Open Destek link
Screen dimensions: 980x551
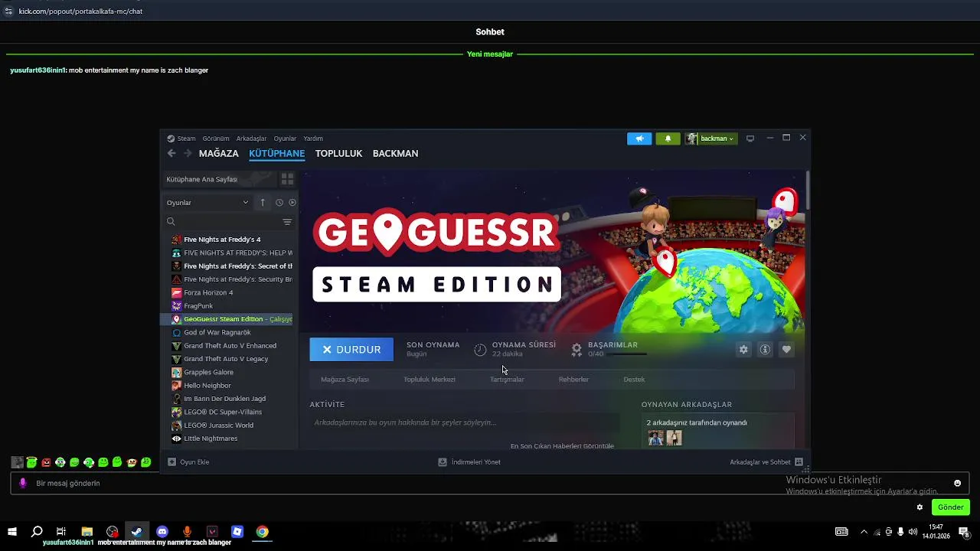(634, 379)
